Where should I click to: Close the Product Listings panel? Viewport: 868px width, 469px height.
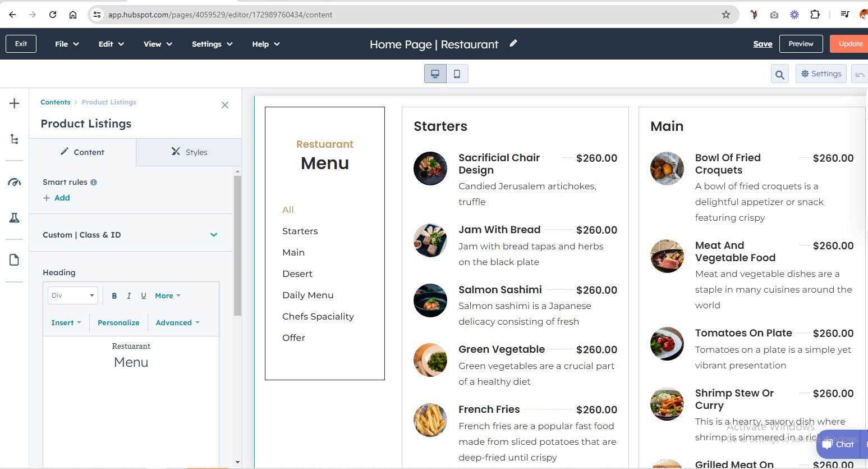[x=225, y=105]
